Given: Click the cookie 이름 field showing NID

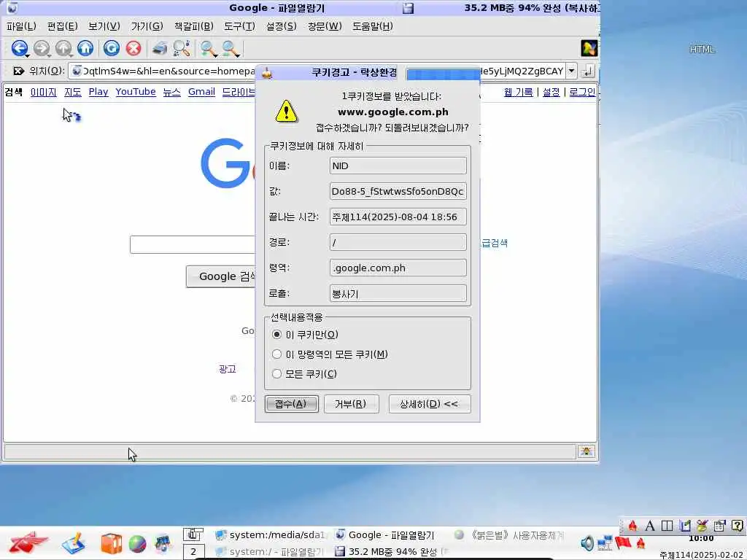Looking at the screenshot, I should pyautogui.click(x=398, y=166).
